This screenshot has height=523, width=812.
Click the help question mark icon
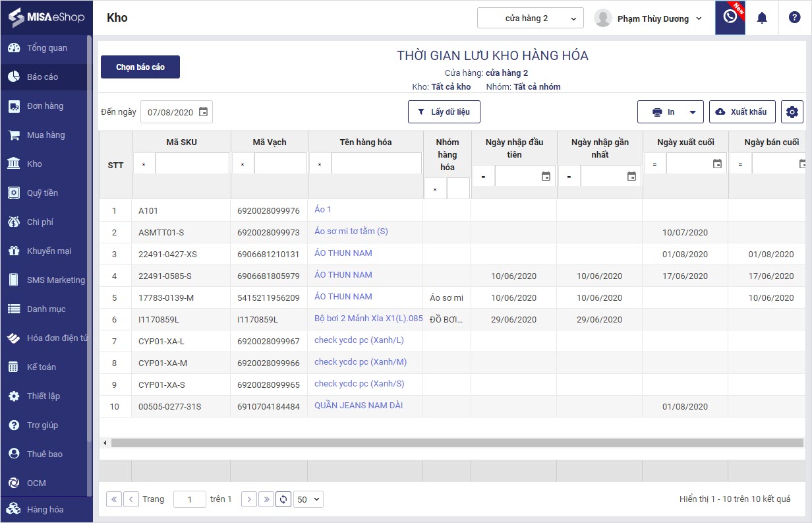(794, 18)
